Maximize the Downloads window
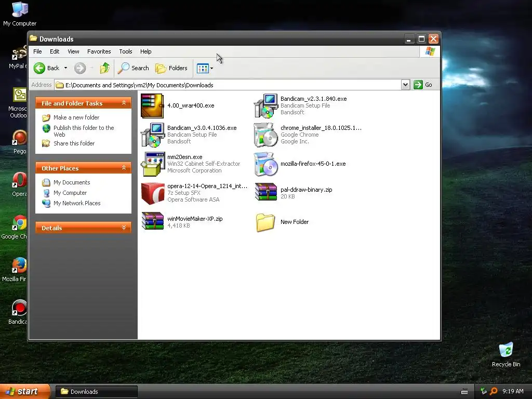The height and width of the screenshot is (399, 532). [x=421, y=38]
